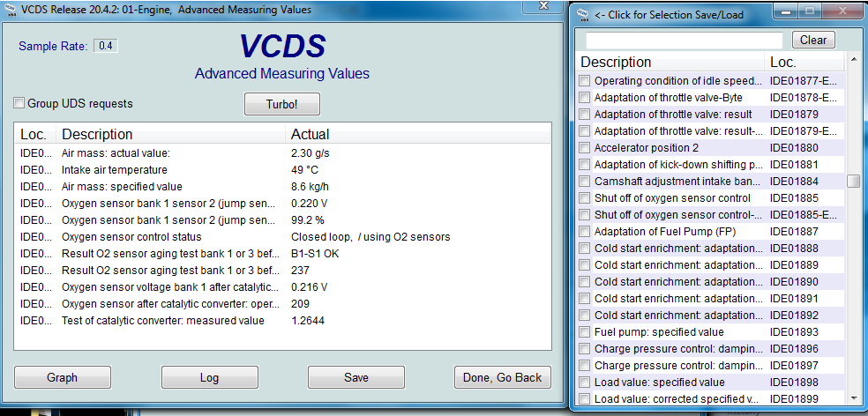Check Load value: specified value item
Screen dimensions: 868x416
coord(585,383)
